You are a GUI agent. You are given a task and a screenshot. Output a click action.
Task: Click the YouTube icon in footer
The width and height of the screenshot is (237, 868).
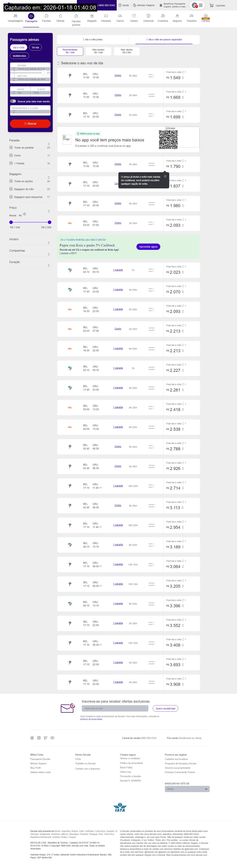click(52, 738)
